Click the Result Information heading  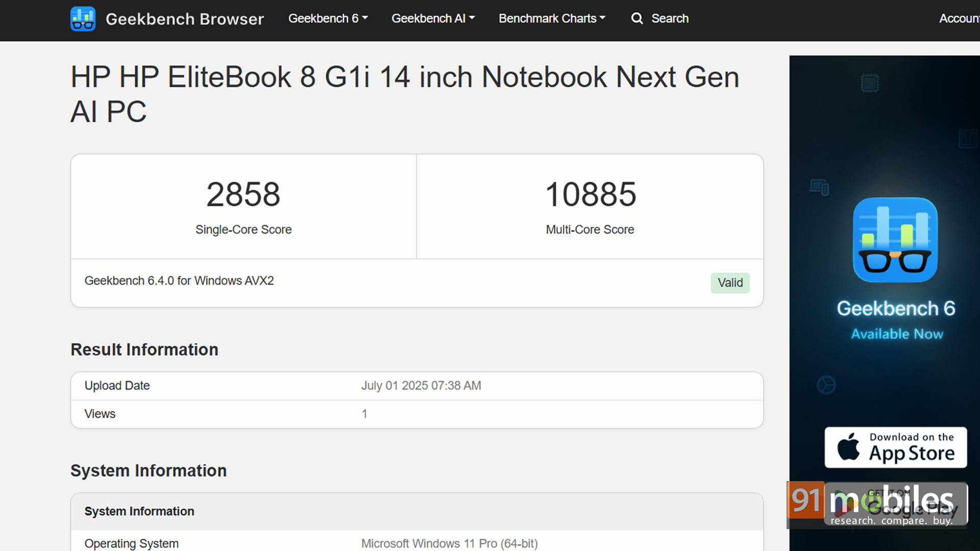point(144,349)
